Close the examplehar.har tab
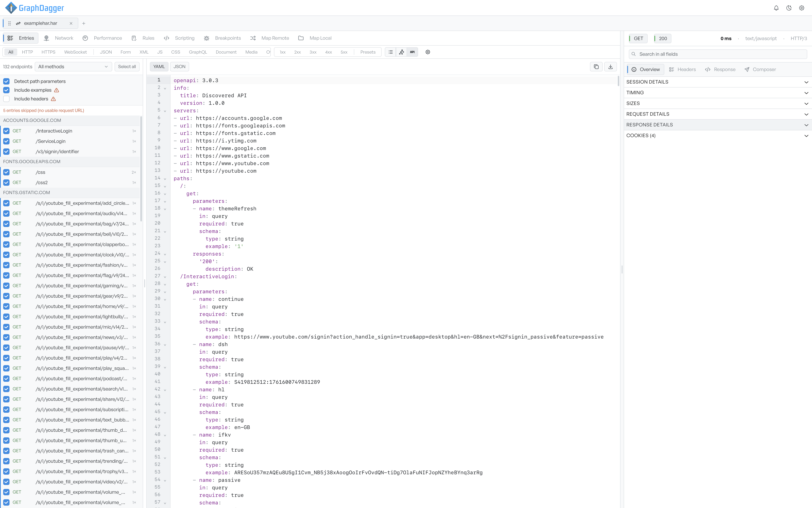This screenshot has height=508, width=812. click(71, 23)
